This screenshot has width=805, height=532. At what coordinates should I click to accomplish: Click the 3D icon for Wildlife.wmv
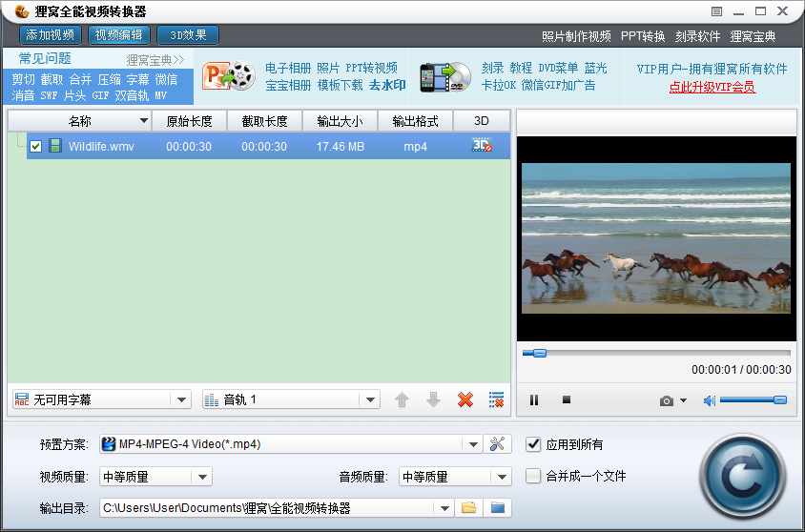click(x=482, y=146)
